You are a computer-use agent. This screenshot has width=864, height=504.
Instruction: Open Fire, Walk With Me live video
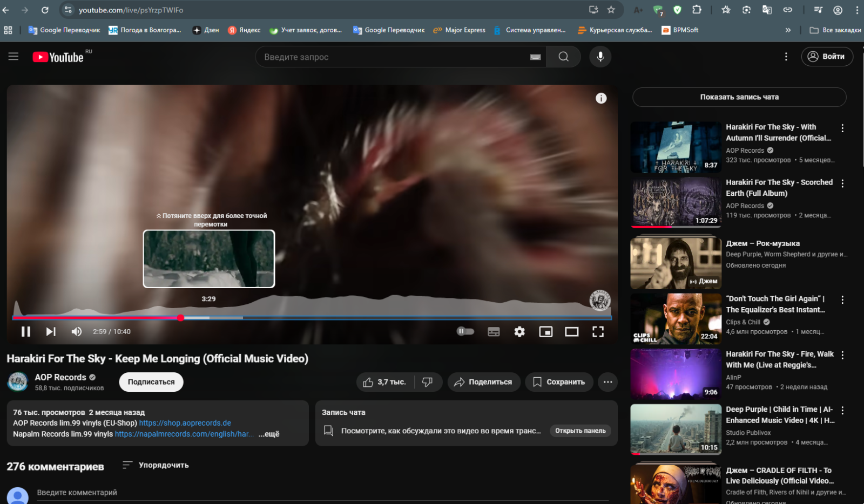click(676, 374)
